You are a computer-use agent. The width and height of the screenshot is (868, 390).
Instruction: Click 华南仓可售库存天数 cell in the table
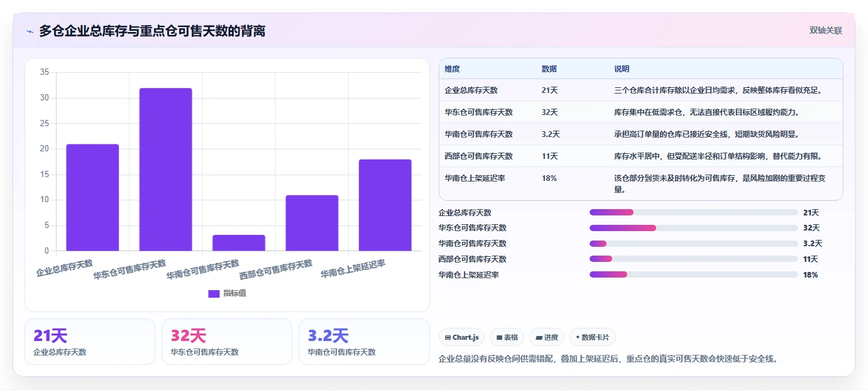(x=478, y=134)
